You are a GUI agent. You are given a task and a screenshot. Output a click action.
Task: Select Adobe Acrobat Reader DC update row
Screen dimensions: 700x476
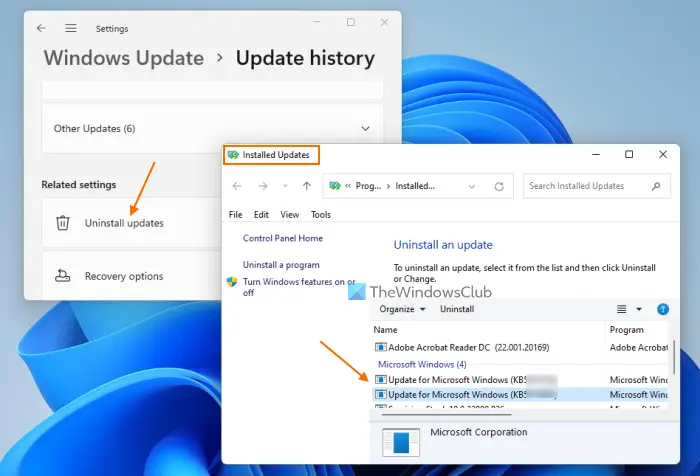coord(520,347)
